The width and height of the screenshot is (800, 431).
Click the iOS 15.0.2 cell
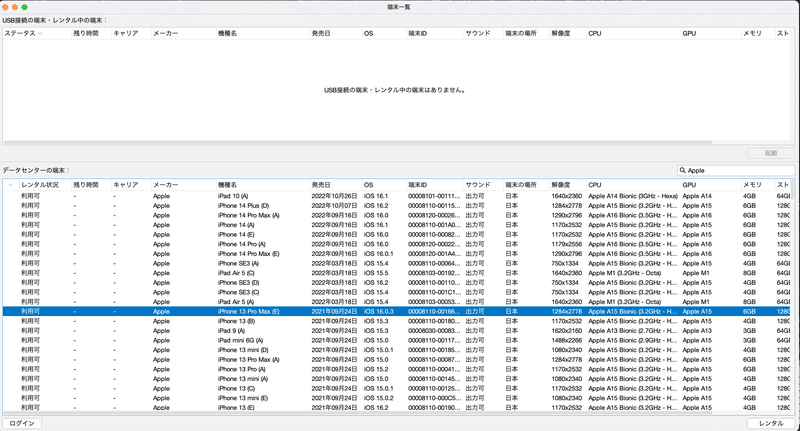coord(379,398)
